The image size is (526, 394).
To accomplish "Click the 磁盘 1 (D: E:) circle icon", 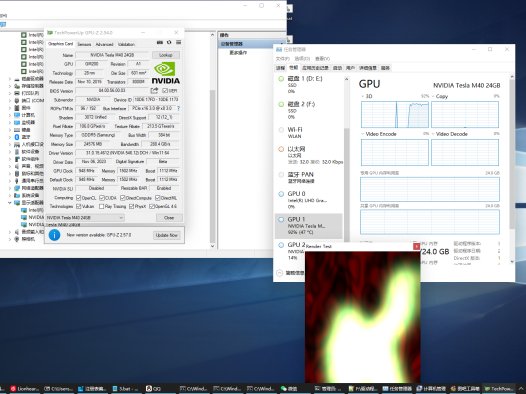I will 281,79.
